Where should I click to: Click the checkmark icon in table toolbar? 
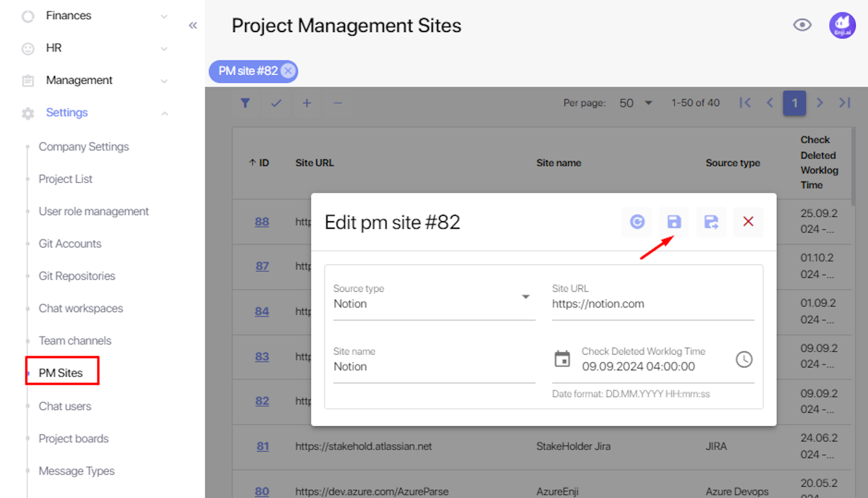276,103
